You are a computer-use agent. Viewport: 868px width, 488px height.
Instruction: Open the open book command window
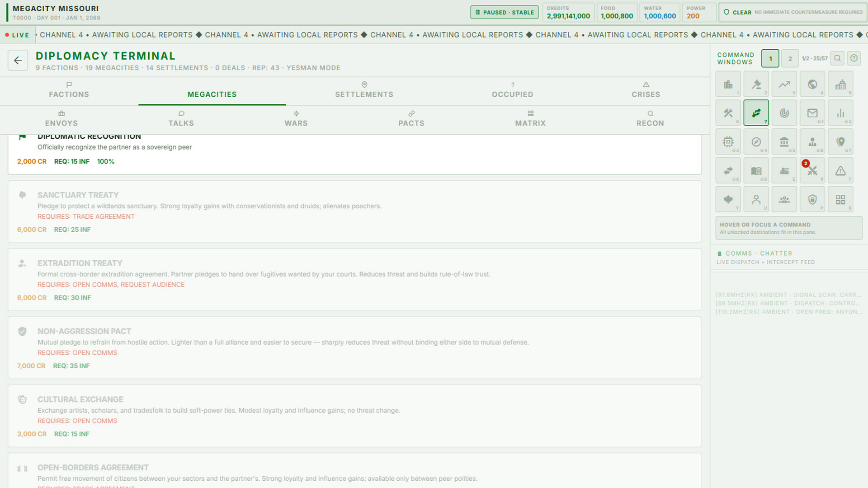(756, 171)
